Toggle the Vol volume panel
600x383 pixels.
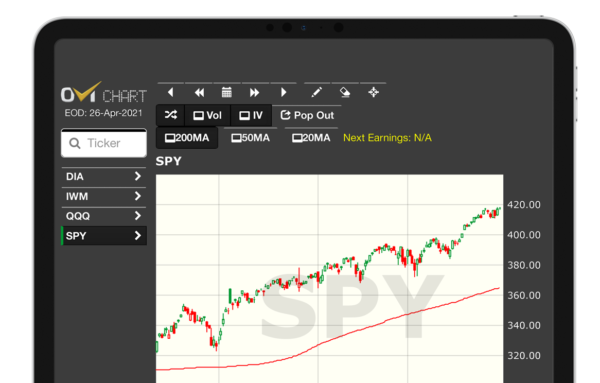point(207,115)
